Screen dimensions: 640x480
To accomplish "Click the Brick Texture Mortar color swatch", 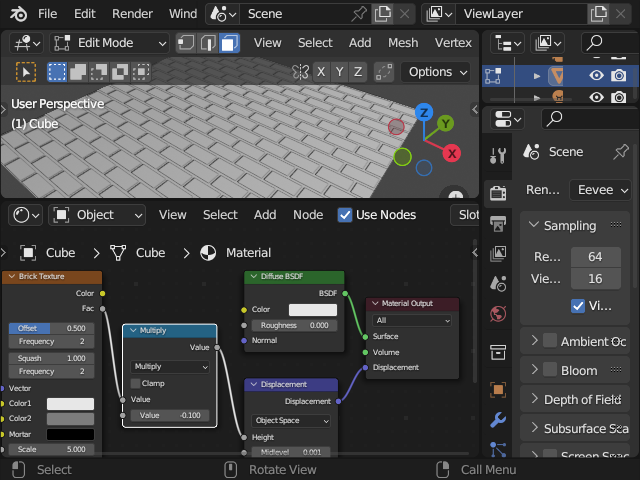I will pyautogui.click(x=70, y=434).
